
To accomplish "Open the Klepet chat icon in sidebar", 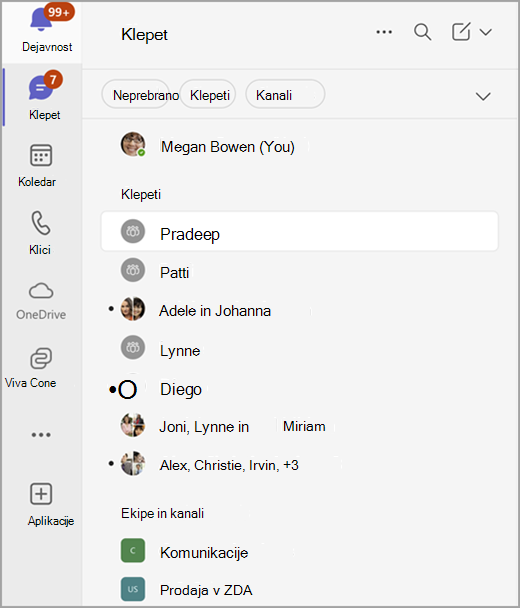I will pos(40,88).
